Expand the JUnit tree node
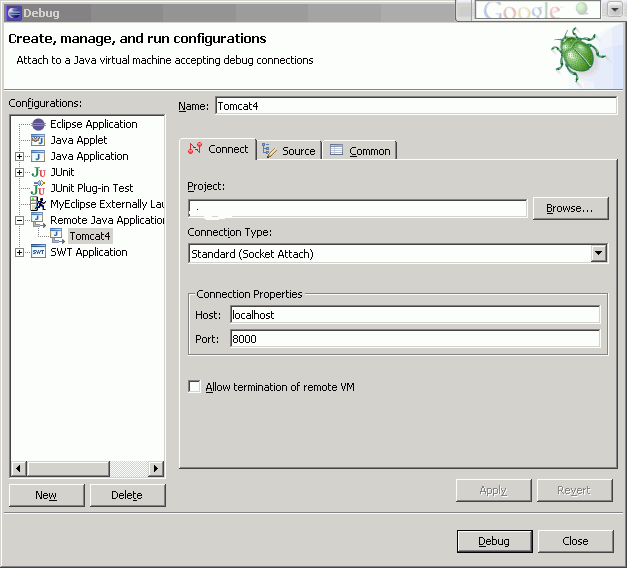The image size is (627, 568). click(19, 172)
